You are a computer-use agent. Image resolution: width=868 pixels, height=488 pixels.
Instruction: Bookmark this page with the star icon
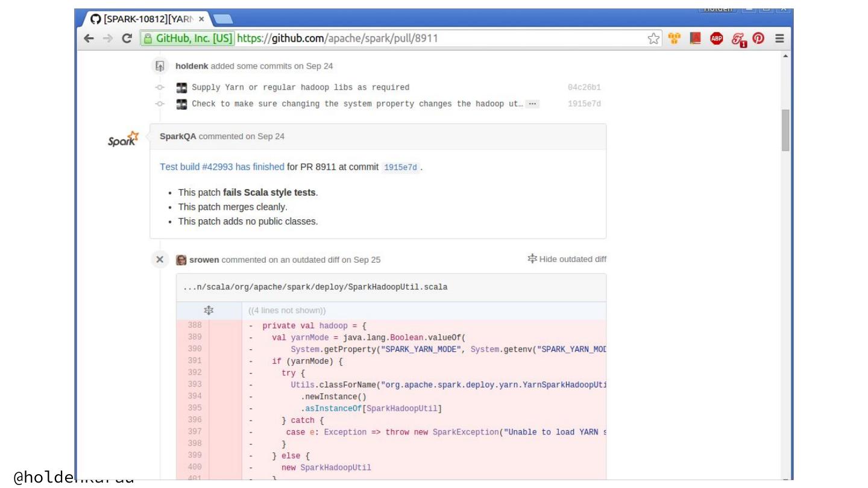pos(653,39)
